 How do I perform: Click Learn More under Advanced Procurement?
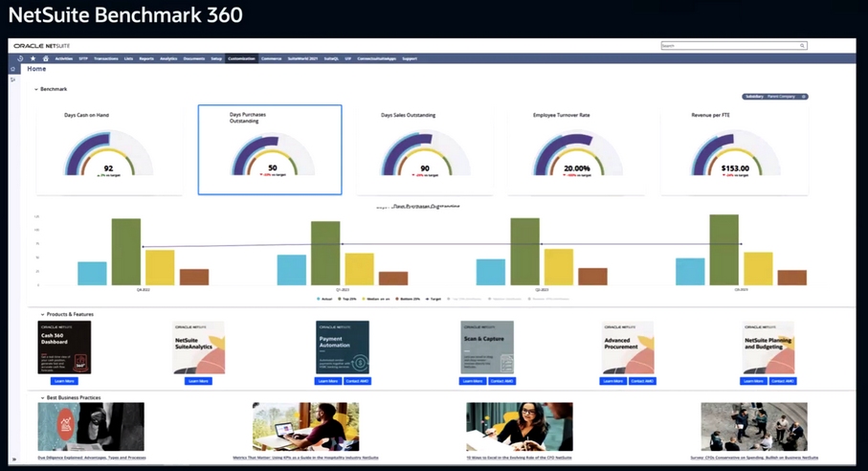613,381
